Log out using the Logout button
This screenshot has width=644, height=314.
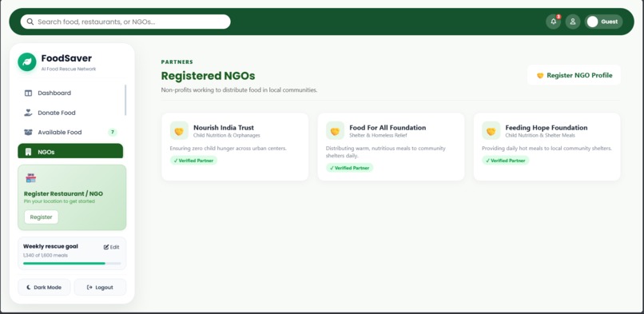100,288
